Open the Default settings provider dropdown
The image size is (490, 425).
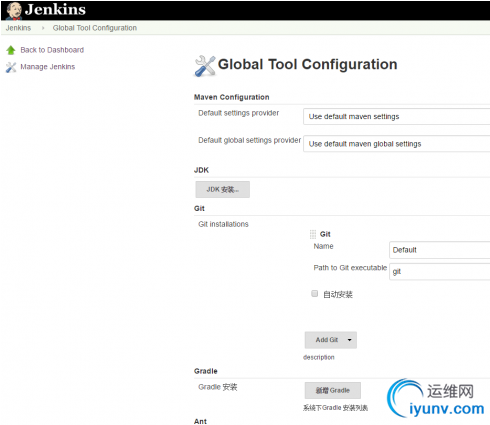(396, 116)
